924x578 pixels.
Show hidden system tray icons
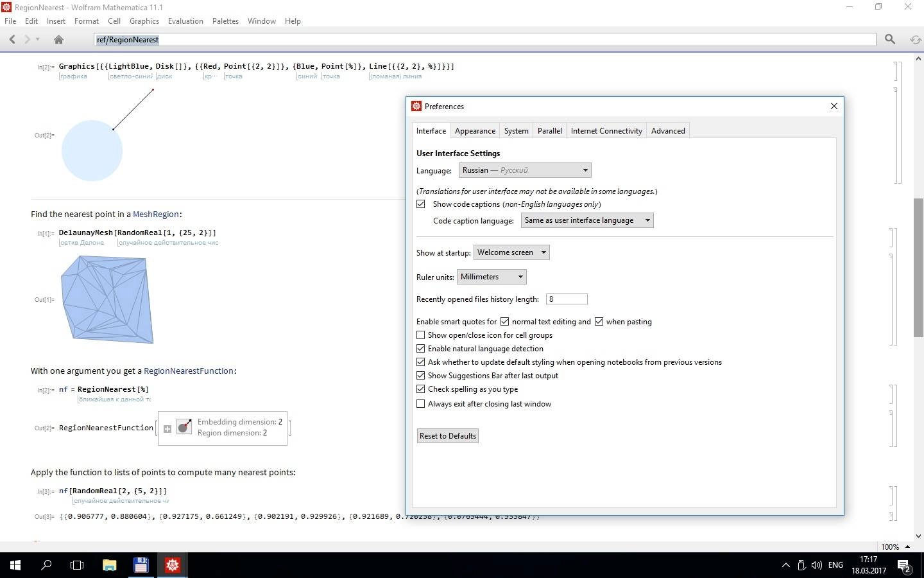pos(785,565)
